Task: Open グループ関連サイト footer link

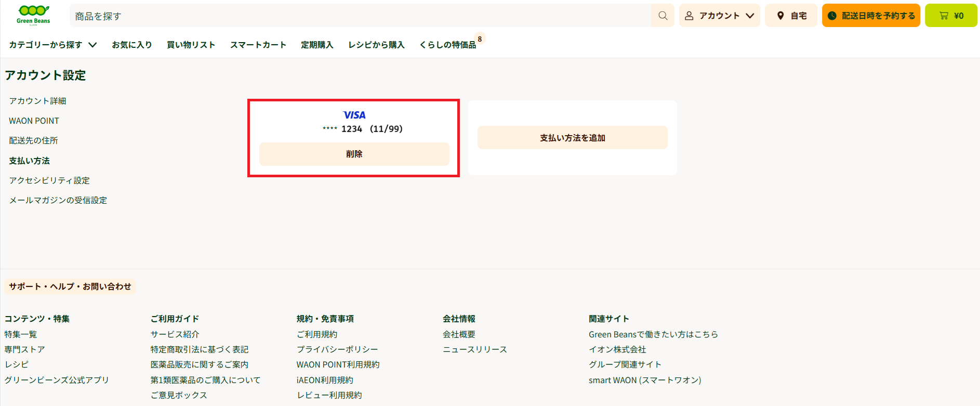Action: 625,364
